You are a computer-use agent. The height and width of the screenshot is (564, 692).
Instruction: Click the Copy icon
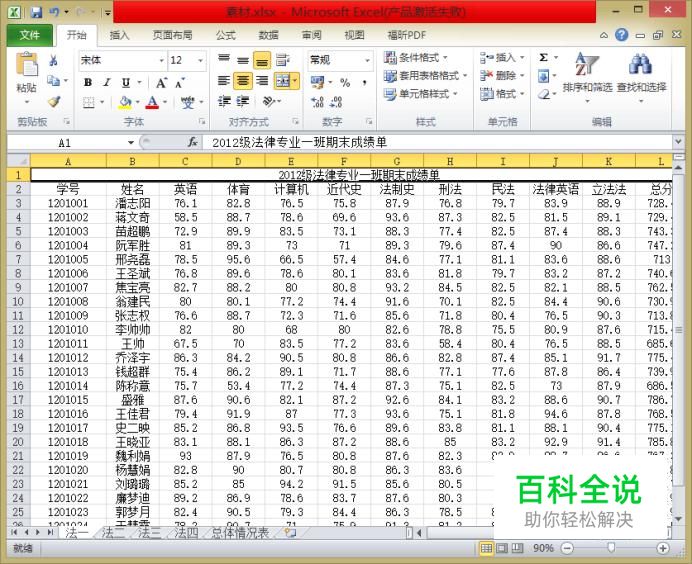coord(53,81)
